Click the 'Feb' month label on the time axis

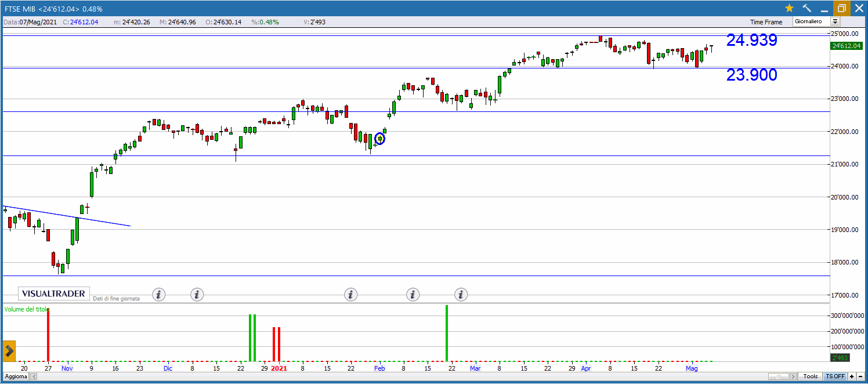[380, 368]
